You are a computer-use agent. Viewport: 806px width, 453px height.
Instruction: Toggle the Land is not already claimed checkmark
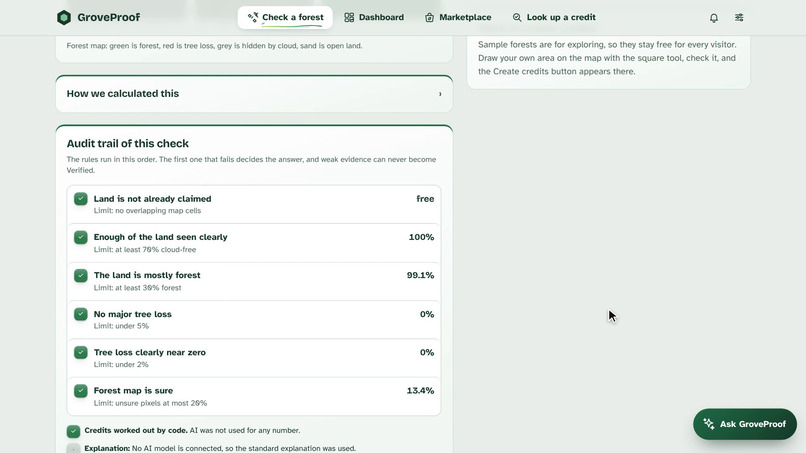[81, 199]
